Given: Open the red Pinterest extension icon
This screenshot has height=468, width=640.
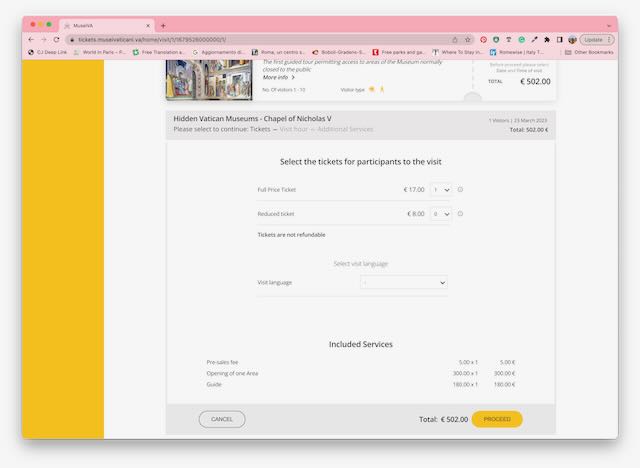Looking at the screenshot, I should [x=483, y=40].
